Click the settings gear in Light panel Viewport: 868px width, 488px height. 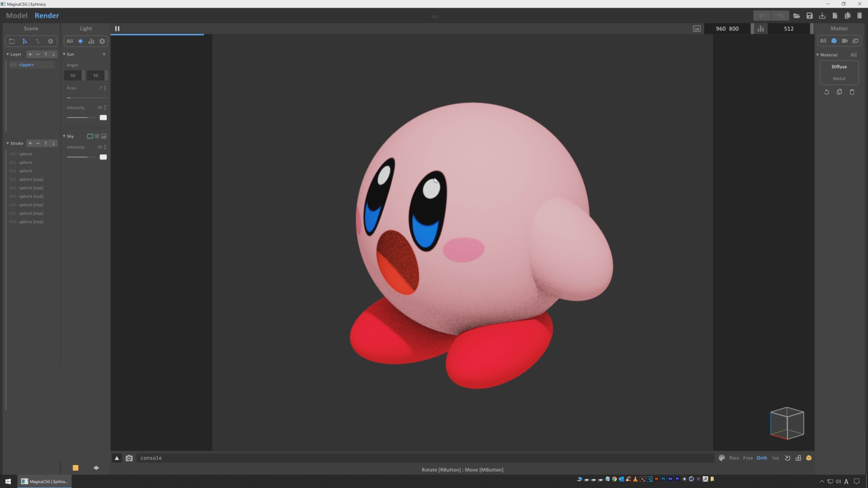102,41
